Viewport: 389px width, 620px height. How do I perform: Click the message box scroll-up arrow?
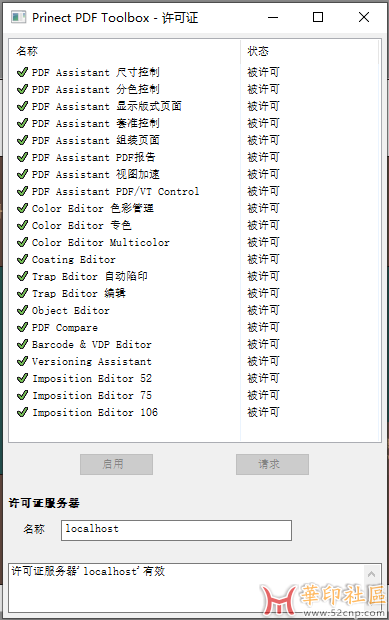[x=372, y=574]
